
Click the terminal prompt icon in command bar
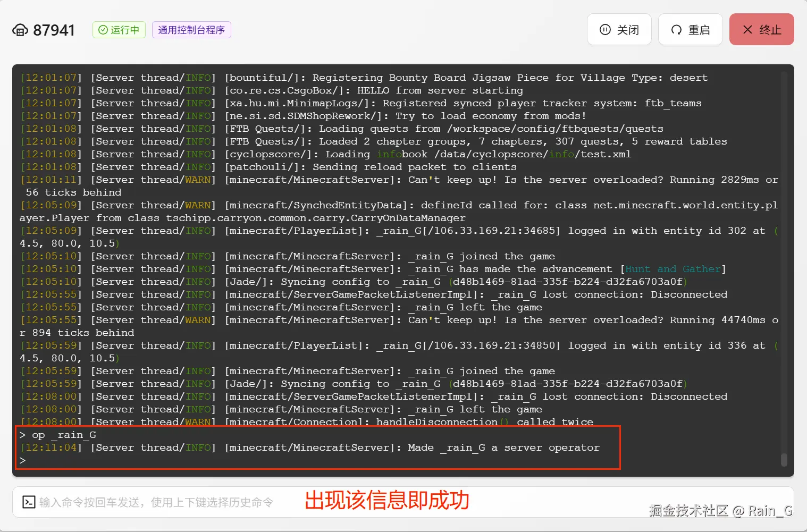tap(29, 502)
